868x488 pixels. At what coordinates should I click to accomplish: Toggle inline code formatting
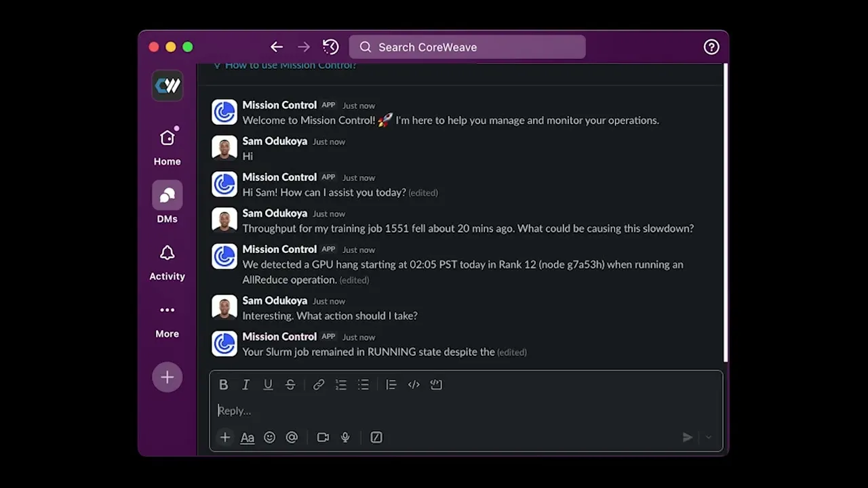tap(414, 384)
